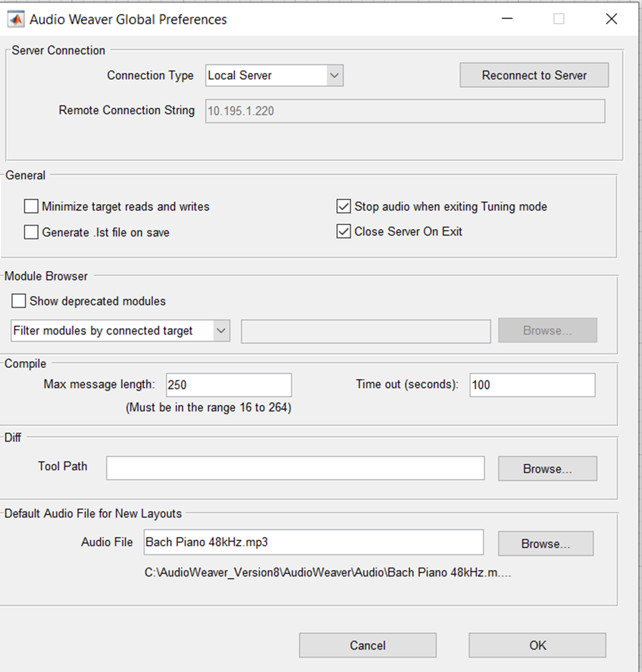
Task: Enable Minimize target reads and writes
Action: pyautogui.click(x=31, y=207)
